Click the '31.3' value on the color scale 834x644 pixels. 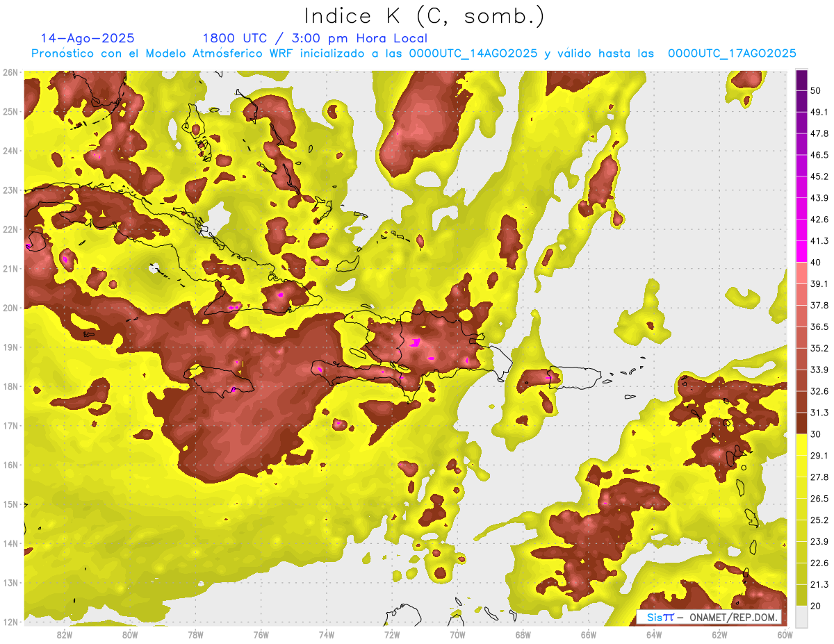click(x=819, y=413)
